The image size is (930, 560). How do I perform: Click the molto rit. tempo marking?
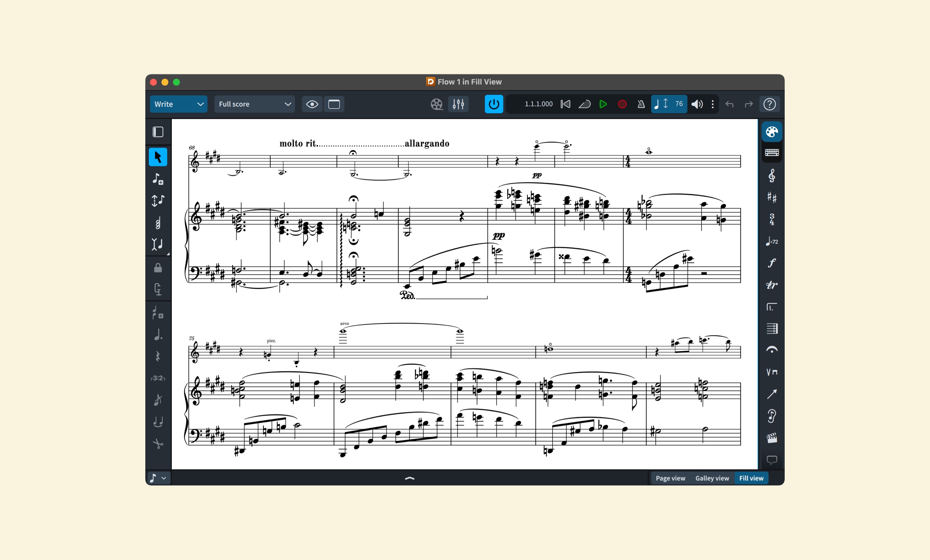tap(299, 143)
